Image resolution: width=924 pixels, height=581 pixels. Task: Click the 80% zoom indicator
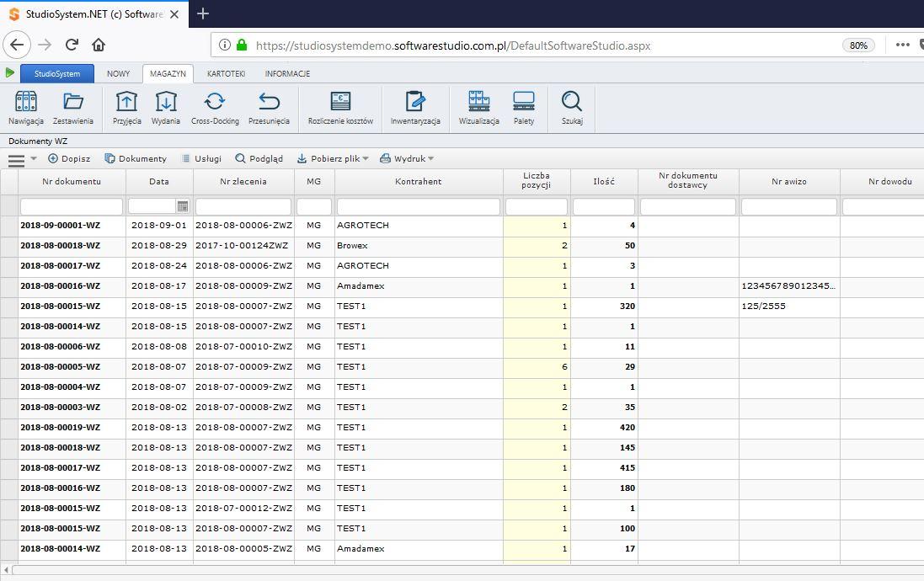tap(858, 45)
